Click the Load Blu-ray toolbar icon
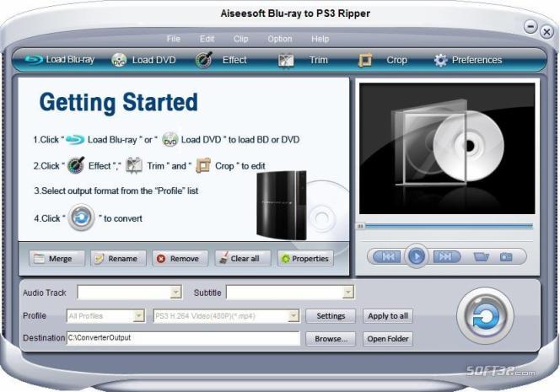 pyautogui.click(x=34, y=60)
